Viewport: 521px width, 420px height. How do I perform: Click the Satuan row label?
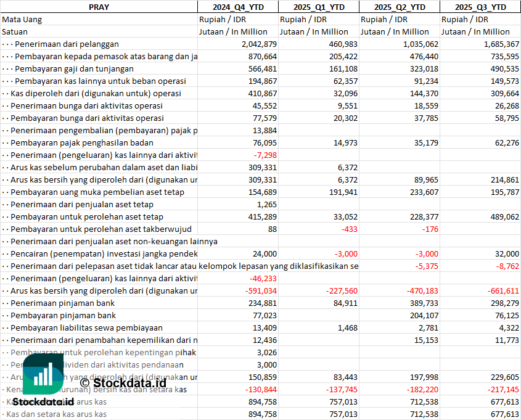15,32
